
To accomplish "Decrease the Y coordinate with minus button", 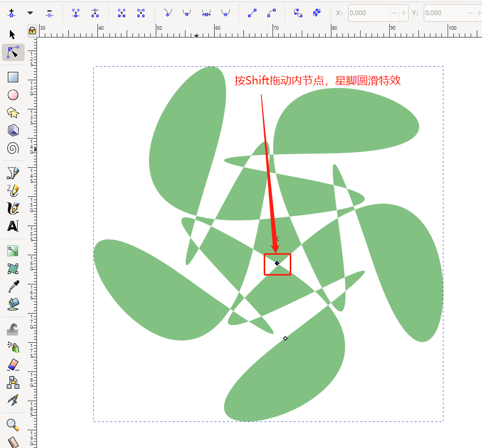I will click(x=471, y=13).
